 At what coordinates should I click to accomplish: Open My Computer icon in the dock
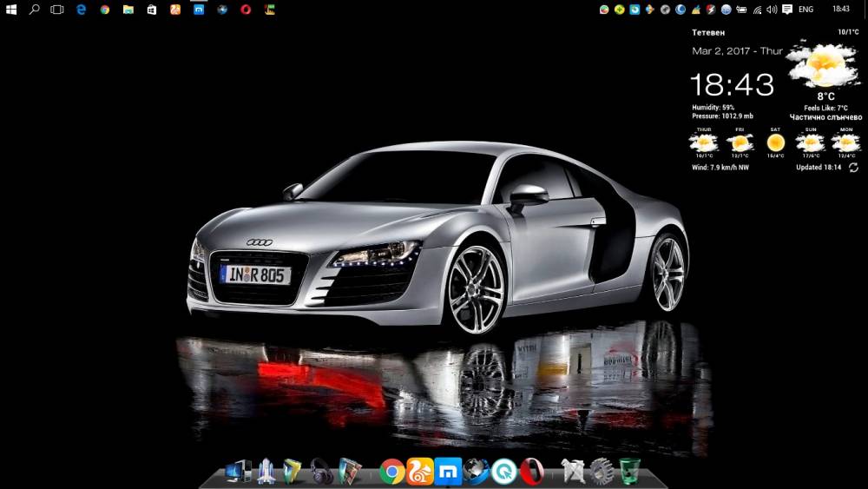tap(239, 472)
